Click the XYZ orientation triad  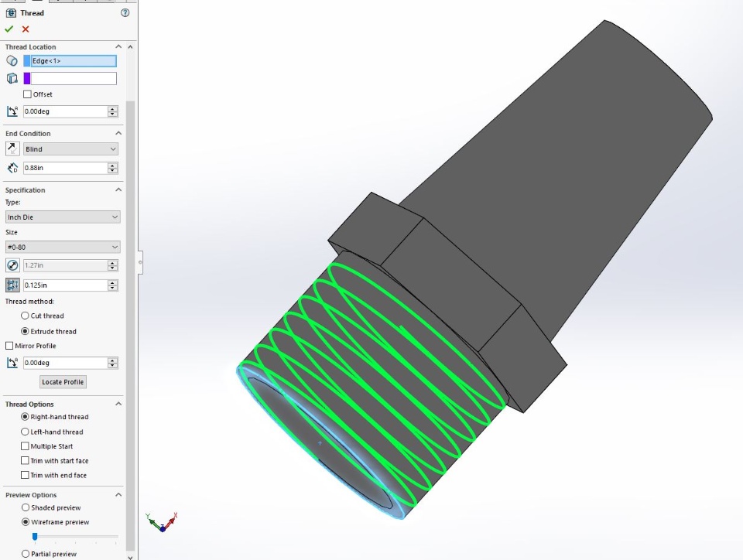pyautogui.click(x=162, y=522)
